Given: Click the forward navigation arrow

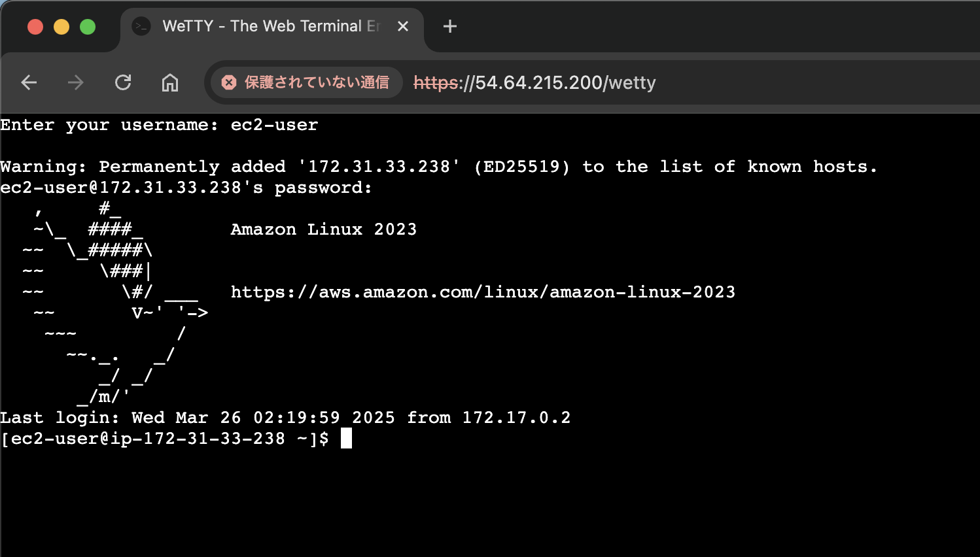Looking at the screenshot, I should point(76,82).
